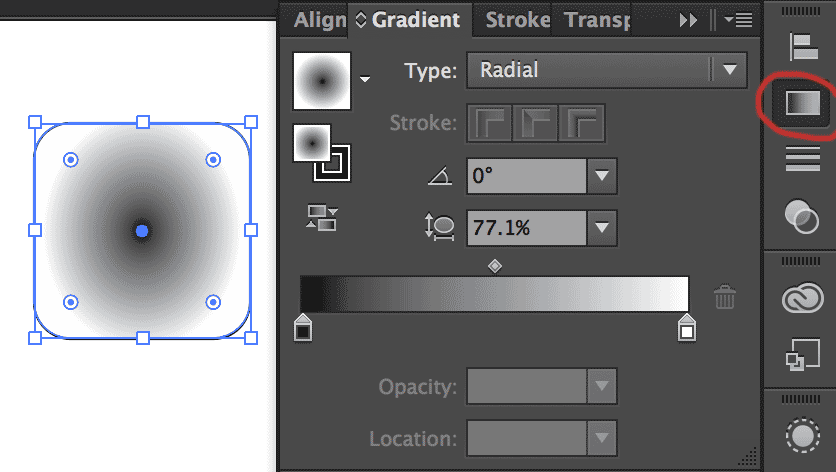The height and width of the screenshot is (472, 836).
Task: Open the Stroke panel icon in dock
Action: click(x=802, y=158)
